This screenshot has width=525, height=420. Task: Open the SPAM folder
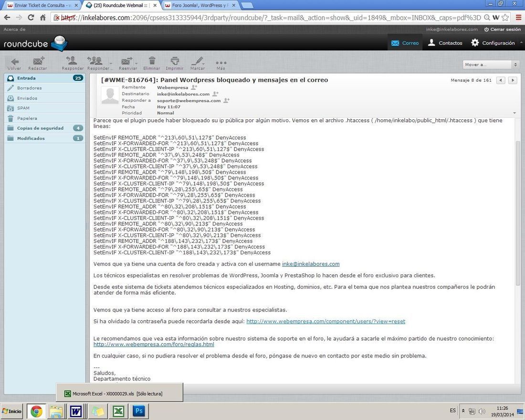pos(44,108)
